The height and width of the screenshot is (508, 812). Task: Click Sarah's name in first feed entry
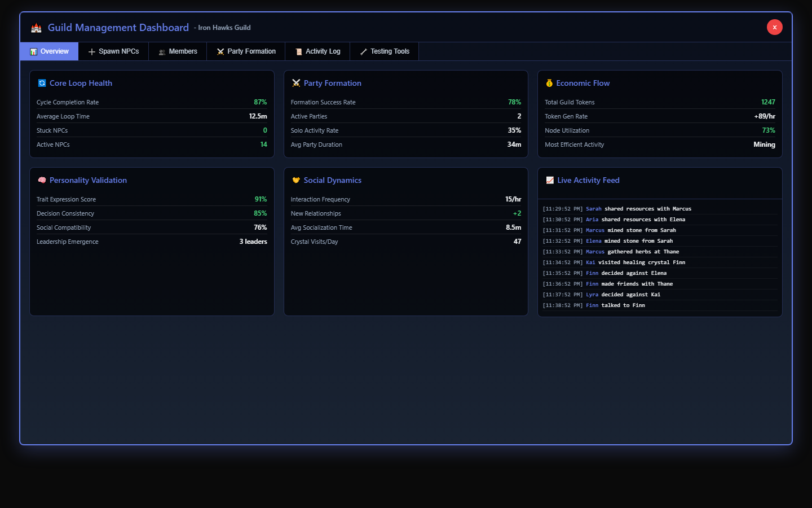pyautogui.click(x=593, y=209)
